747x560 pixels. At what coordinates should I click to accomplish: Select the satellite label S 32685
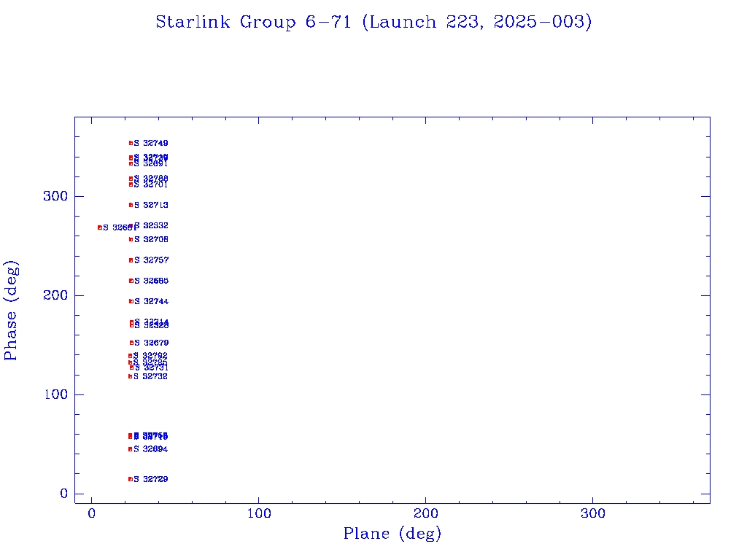151,281
